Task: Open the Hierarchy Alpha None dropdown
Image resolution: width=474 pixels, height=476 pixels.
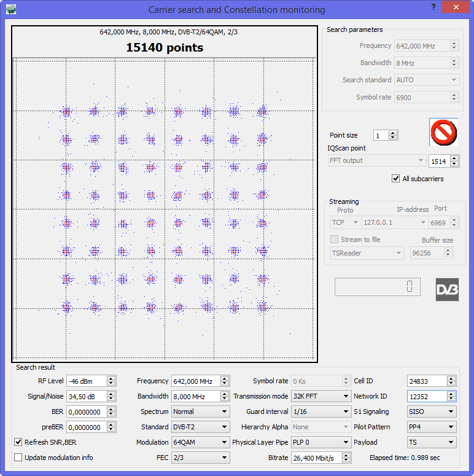Action: coord(321,427)
